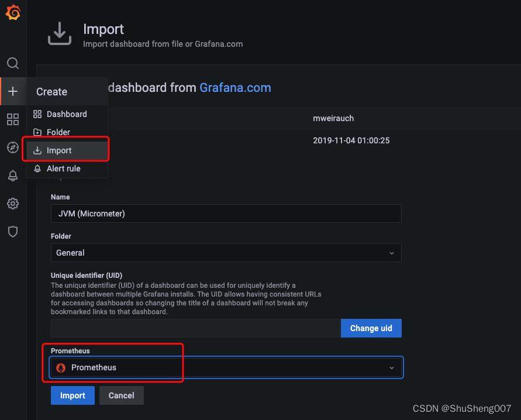Open the Grafana.com link

pos(235,88)
